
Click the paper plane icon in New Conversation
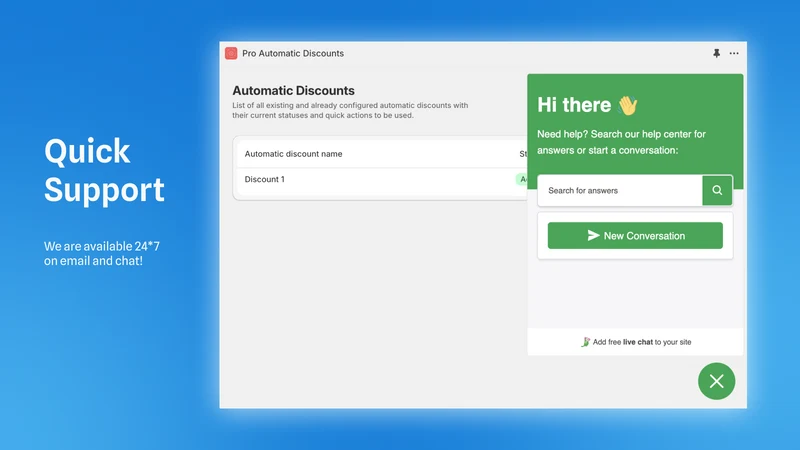pos(593,235)
